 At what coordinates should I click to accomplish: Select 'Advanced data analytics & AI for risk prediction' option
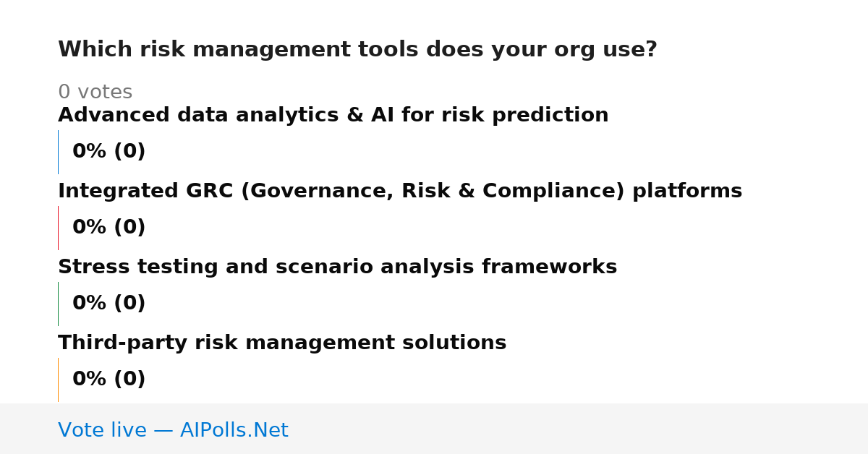pyautogui.click(x=333, y=116)
